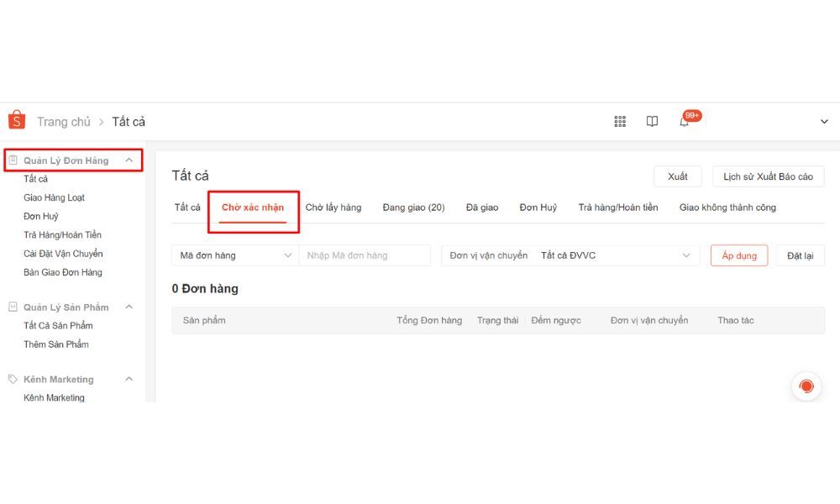Open Trả Hàng/Hoàn Tiền in sidebar
This screenshot has width=840, height=504.
tap(62, 234)
